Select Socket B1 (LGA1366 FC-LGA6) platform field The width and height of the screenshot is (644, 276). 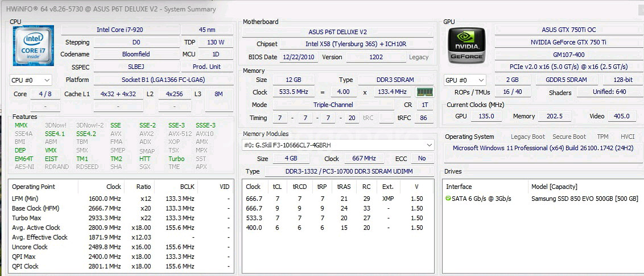click(163, 80)
